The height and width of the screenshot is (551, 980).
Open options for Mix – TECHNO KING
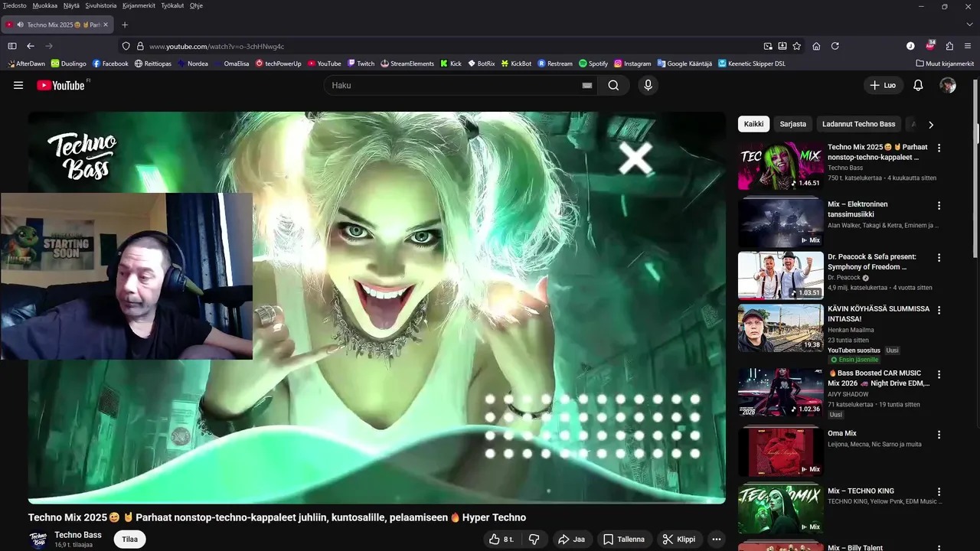coord(939,492)
